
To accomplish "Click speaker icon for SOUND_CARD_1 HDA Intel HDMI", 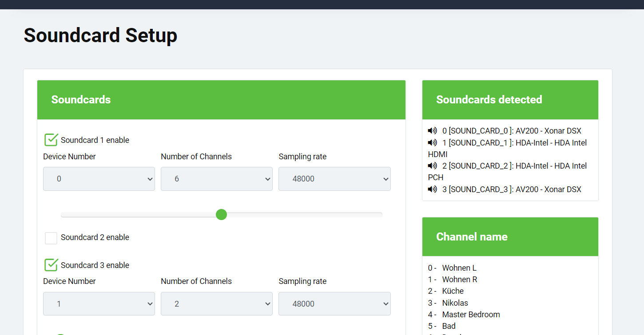I will pos(432,142).
